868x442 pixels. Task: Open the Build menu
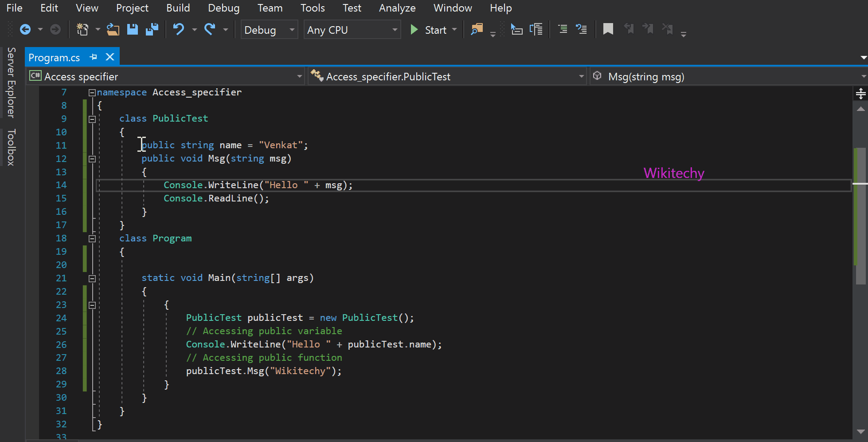tap(178, 8)
